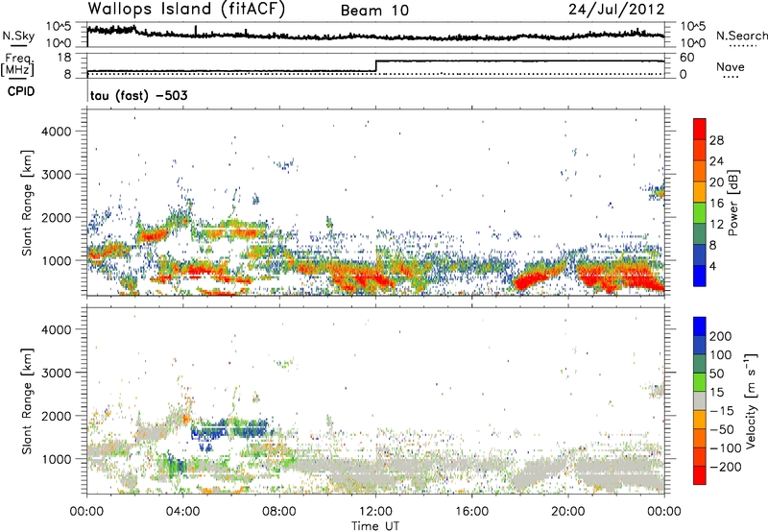Click the '12:00' time axis tick label

[x=375, y=512]
